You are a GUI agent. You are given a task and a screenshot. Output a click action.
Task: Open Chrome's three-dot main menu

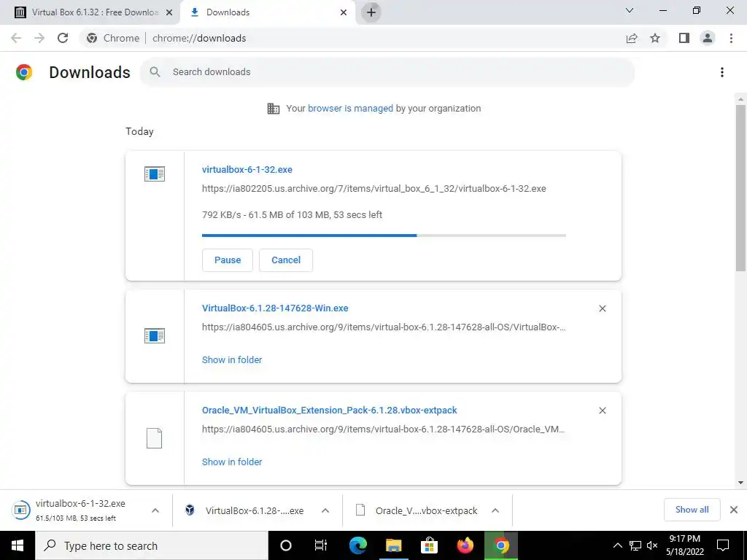click(731, 38)
